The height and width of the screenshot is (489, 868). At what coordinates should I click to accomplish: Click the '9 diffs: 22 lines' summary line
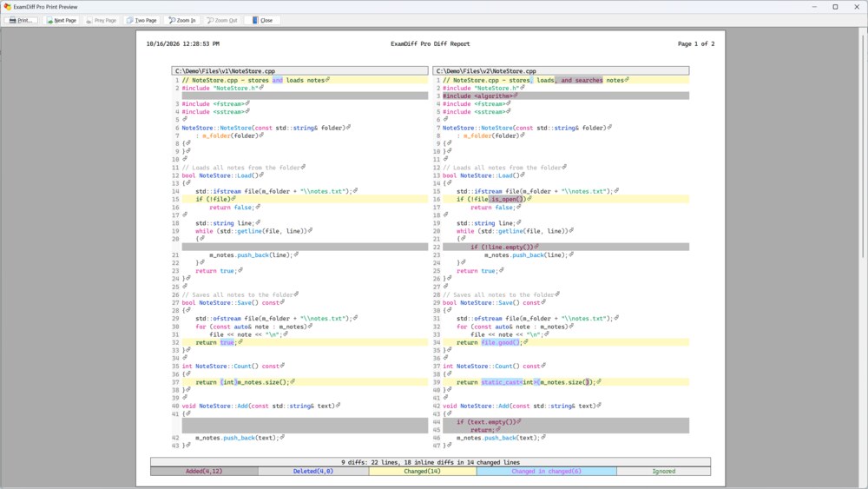[x=431, y=462]
